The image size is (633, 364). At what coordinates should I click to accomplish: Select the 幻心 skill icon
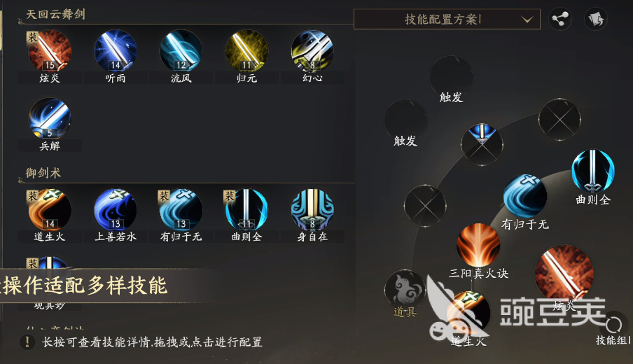pyautogui.click(x=312, y=51)
